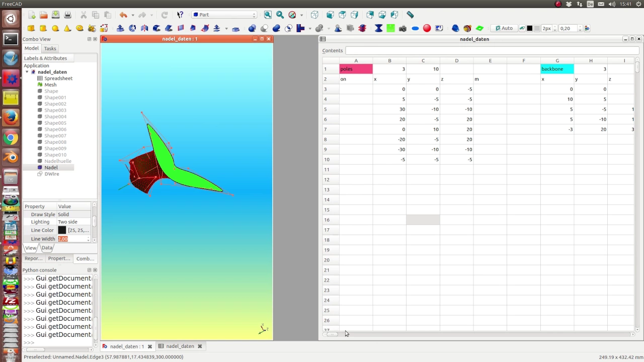Click the Fit selection magnifier icon

280,15
